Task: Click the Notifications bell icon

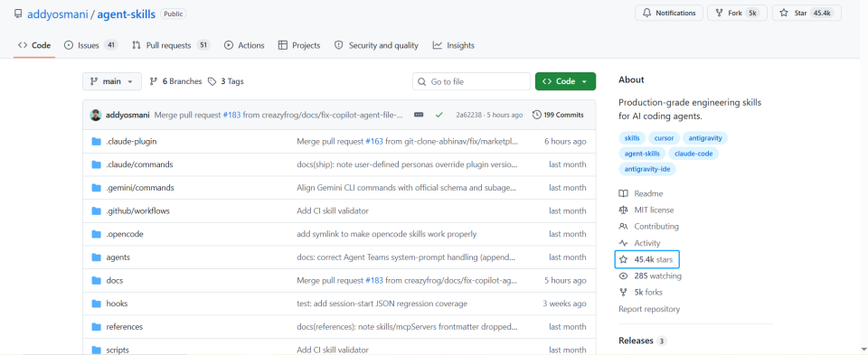Action: coord(646,13)
